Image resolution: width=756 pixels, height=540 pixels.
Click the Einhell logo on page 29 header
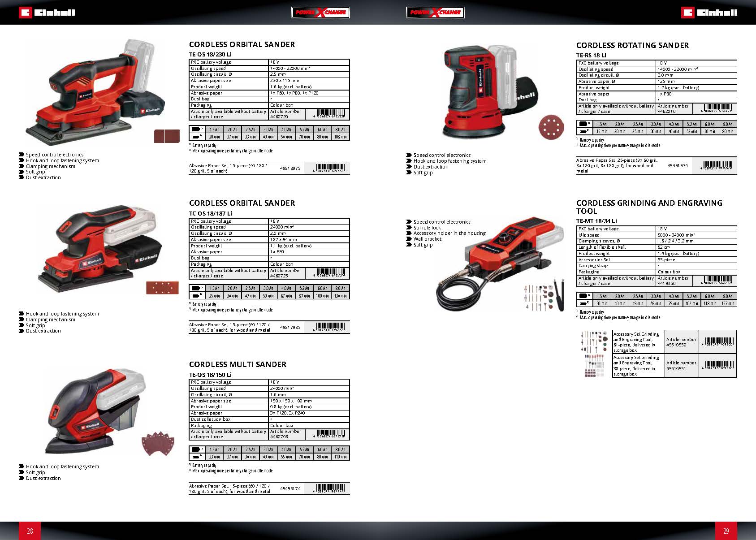(x=709, y=13)
